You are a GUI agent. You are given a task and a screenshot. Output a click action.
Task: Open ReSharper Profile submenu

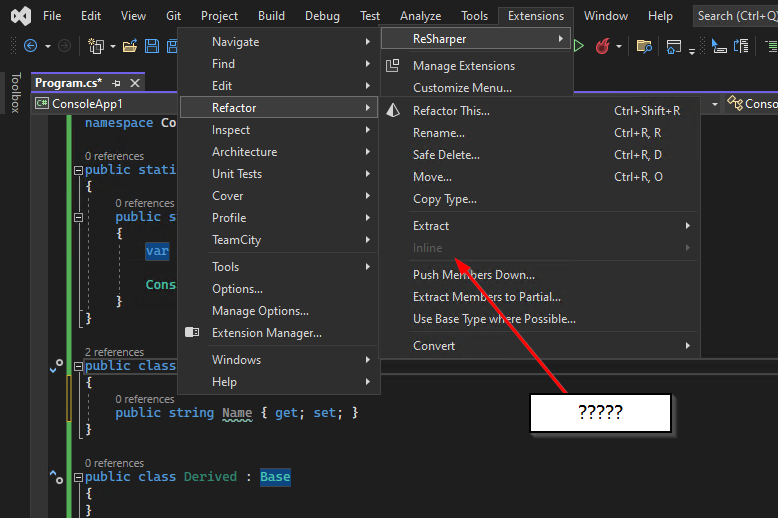tap(279, 218)
